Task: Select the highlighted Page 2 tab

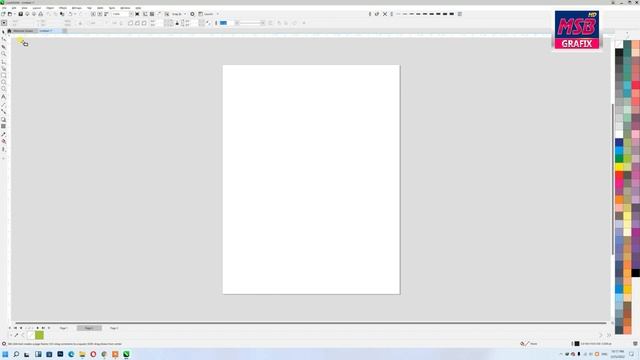Action: point(89,328)
